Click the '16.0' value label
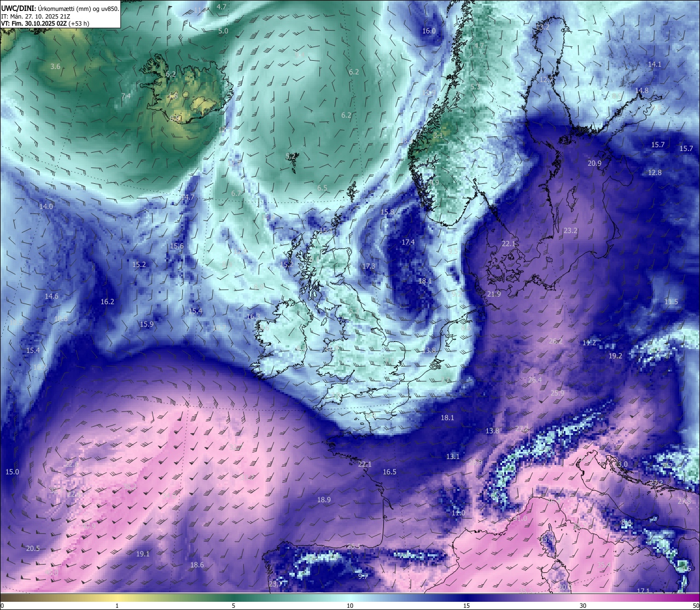The height and width of the screenshot is (610, 700). tap(429, 31)
